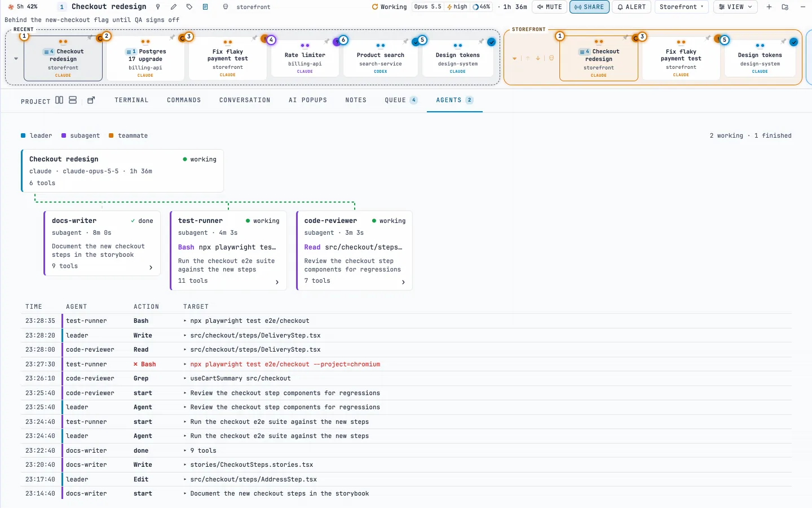Click the pencil rename icon beside Checkout redesign
Image resolution: width=812 pixels, height=508 pixels.
[x=174, y=7]
